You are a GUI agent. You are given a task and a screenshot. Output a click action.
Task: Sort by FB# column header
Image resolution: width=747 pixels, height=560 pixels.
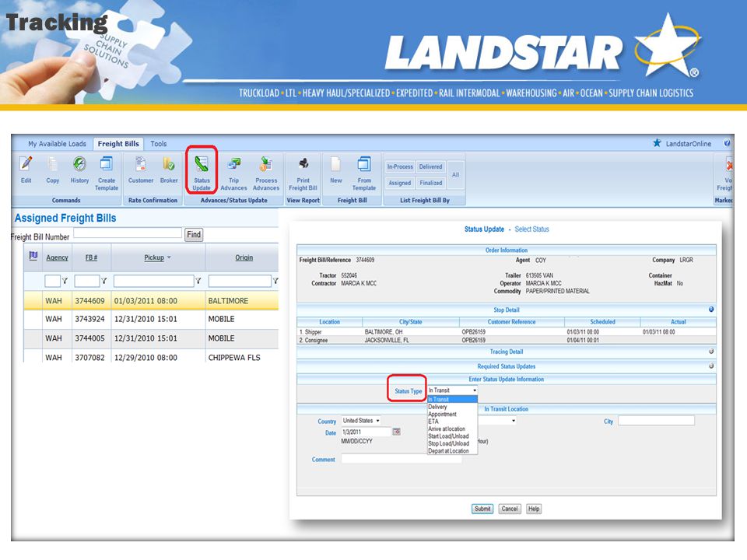tap(92, 257)
